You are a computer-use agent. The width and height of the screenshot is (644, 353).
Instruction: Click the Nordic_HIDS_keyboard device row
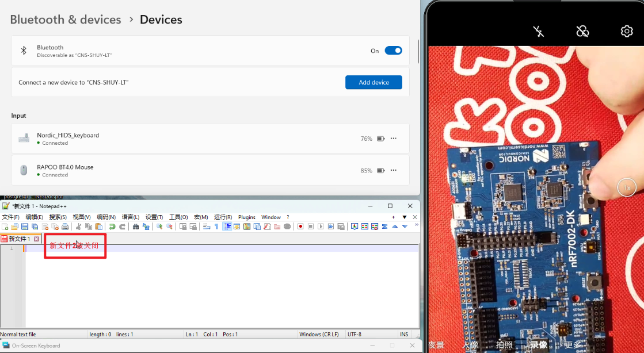click(x=210, y=139)
